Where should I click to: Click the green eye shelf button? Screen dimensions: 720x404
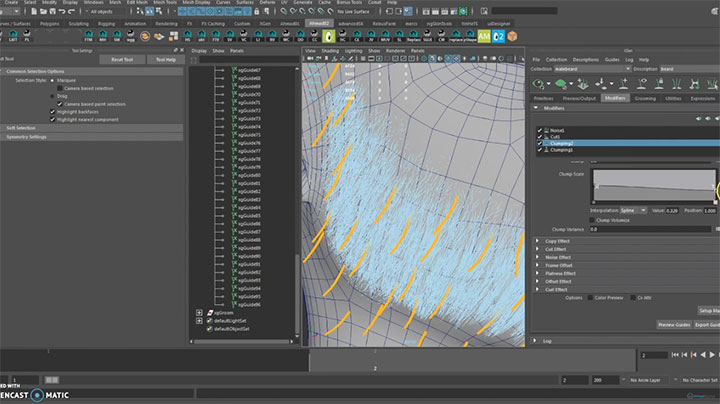click(x=329, y=36)
